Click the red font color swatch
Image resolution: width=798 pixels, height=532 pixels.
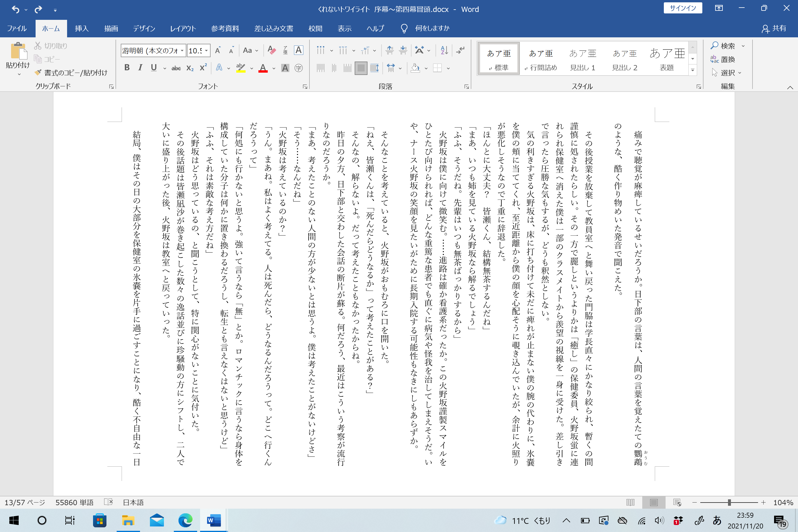pos(263,68)
